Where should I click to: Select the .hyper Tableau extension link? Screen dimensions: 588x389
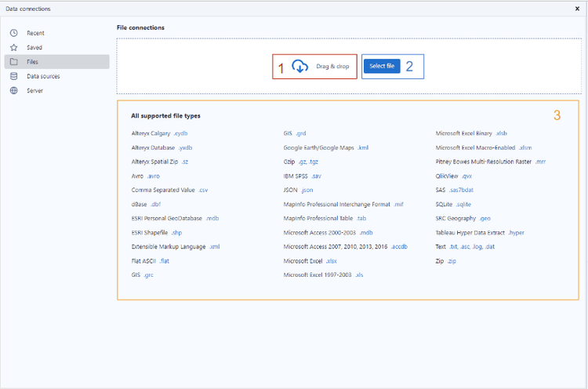[x=516, y=232]
